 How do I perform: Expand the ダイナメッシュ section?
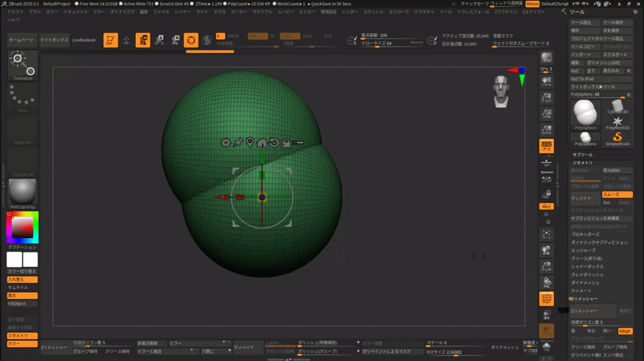(x=585, y=283)
